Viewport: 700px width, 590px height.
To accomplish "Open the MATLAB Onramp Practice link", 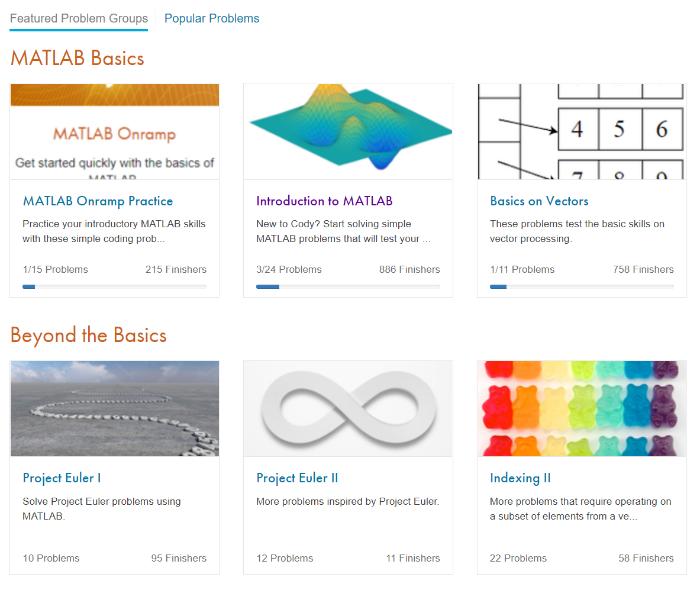I will (98, 201).
